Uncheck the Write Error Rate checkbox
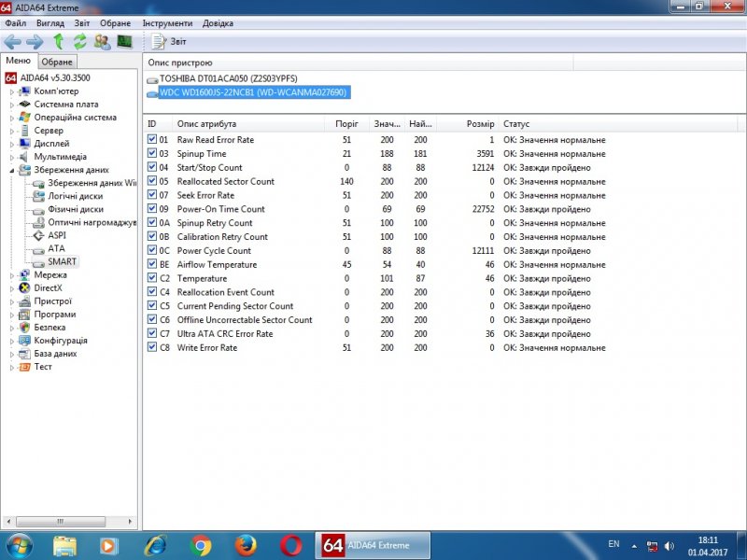Image resolution: width=747 pixels, height=560 pixels. point(153,347)
